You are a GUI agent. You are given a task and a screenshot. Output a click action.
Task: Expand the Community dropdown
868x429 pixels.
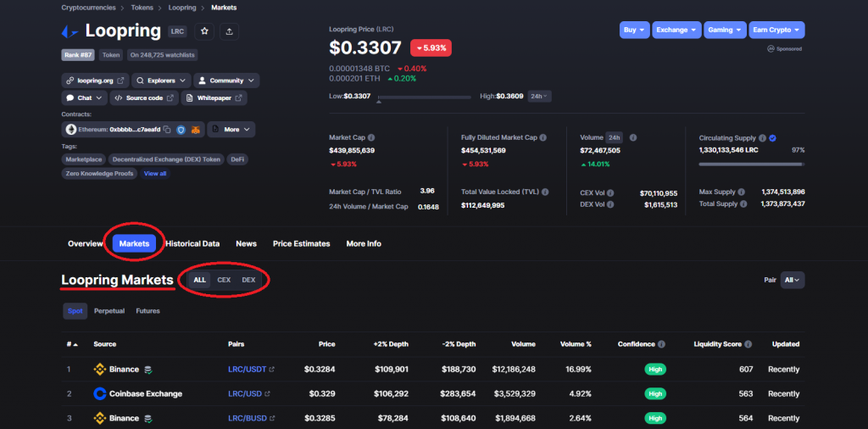[226, 81]
